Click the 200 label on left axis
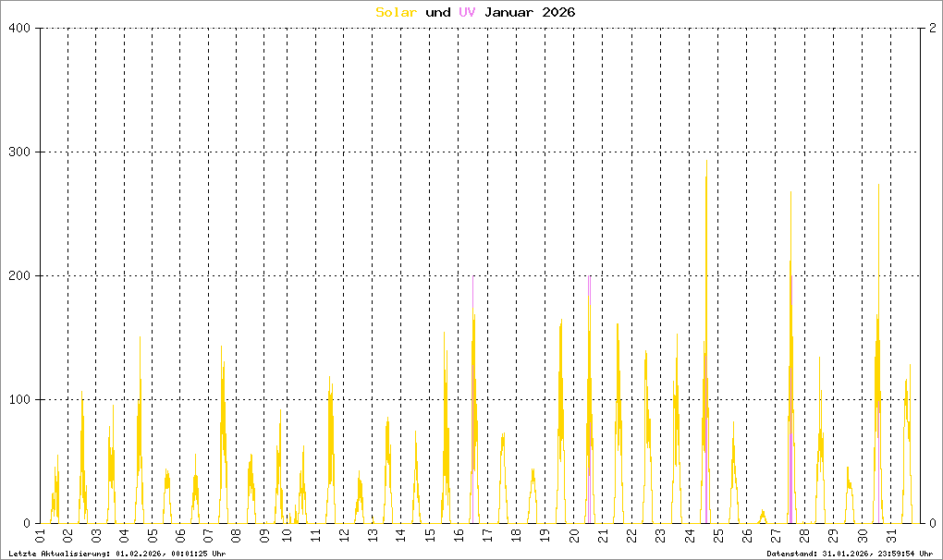 [x=20, y=276]
